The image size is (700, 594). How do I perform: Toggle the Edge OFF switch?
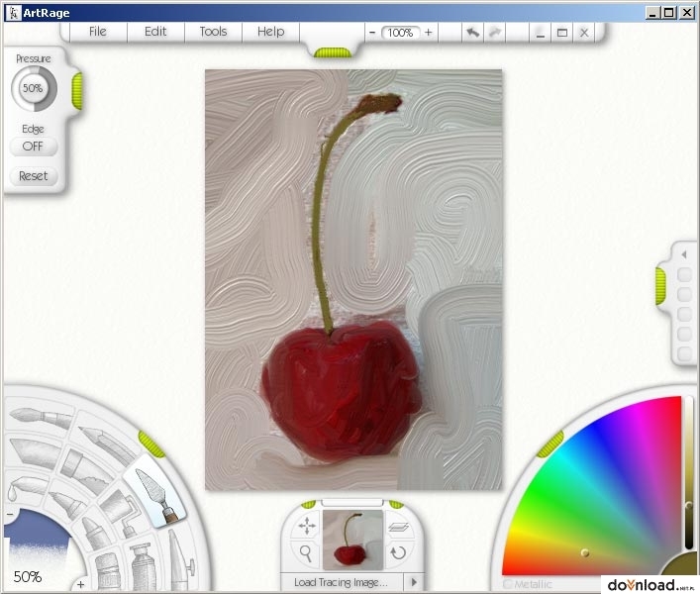pos(33,147)
